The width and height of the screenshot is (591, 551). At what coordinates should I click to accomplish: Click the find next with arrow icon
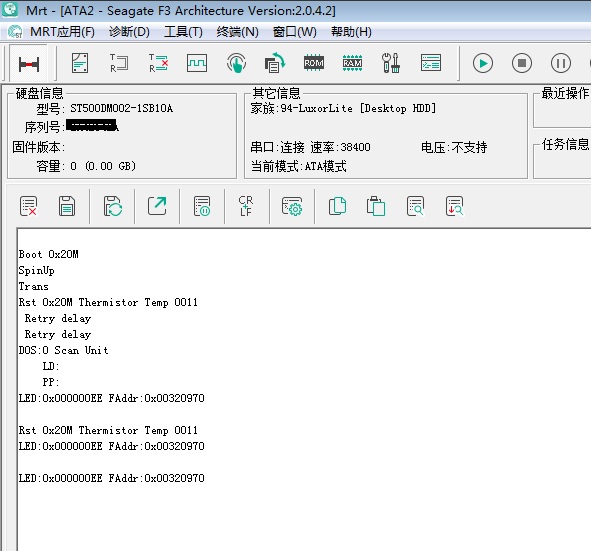(454, 206)
